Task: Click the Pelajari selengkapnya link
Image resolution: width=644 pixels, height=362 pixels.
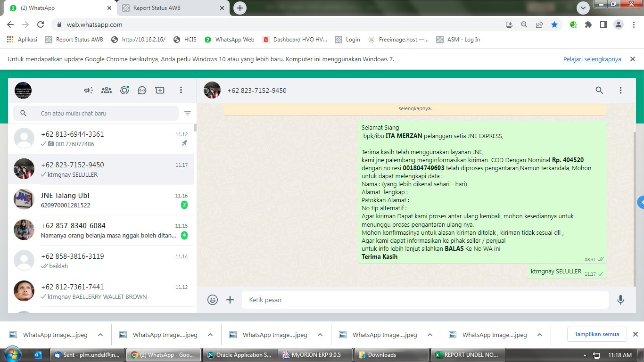Action: point(592,59)
